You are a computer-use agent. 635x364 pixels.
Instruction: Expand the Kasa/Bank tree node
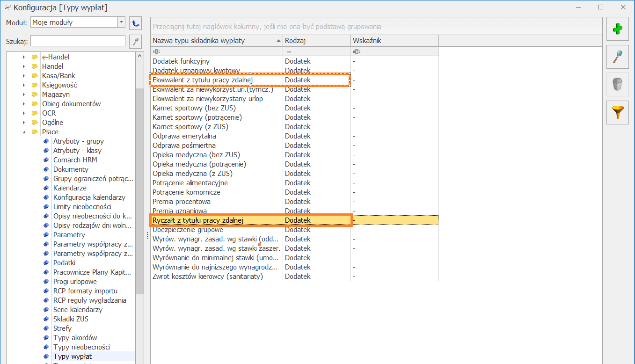[23, 76]
